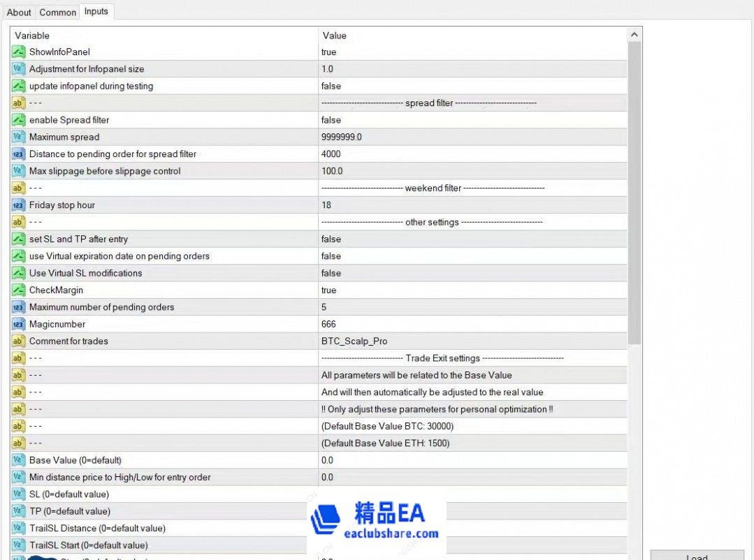Viewport: 754px width, 560px height.
Task: Click the integer icon beside Magicnumber
Action: point(18,324)
